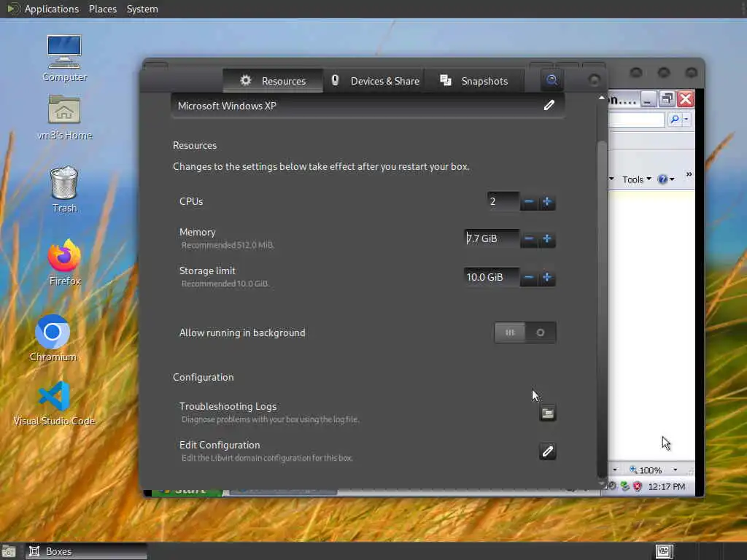Increase the CPUs count with plus button
This screenshot has width=747, height=560.
(x=547, y=202)
